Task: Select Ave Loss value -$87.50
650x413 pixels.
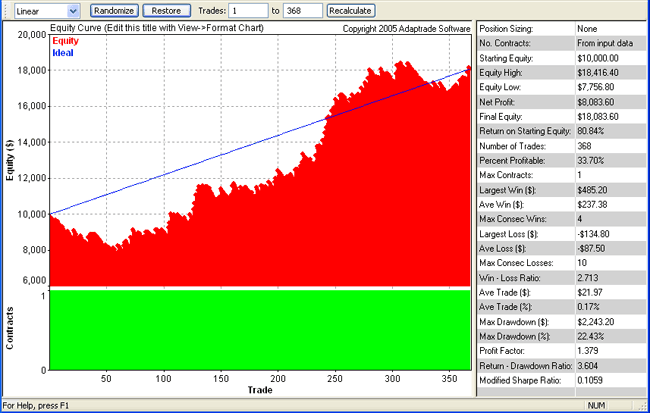Action: 591,248
